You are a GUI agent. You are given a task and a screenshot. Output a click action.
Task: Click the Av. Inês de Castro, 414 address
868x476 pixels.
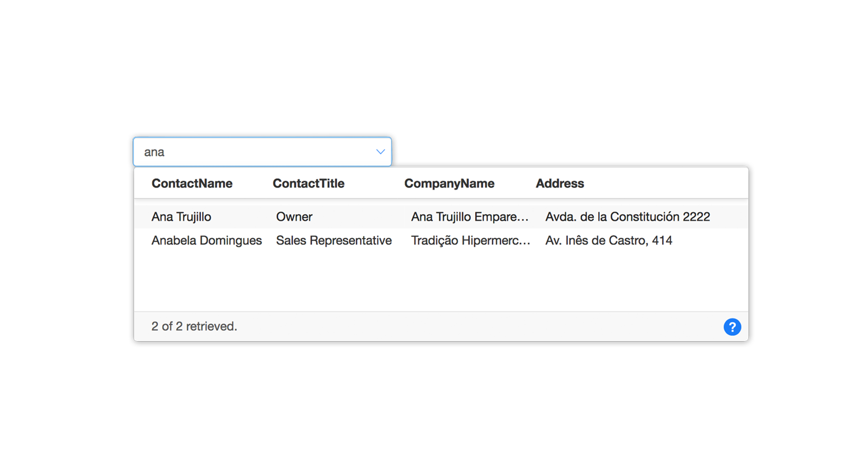[x=609, y=241]
